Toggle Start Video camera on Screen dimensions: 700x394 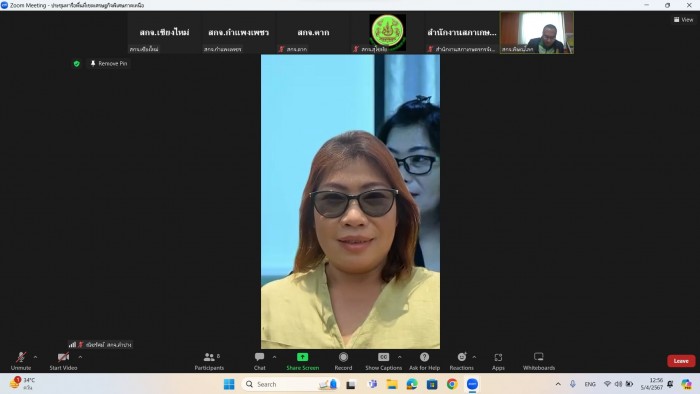(63, 361)
